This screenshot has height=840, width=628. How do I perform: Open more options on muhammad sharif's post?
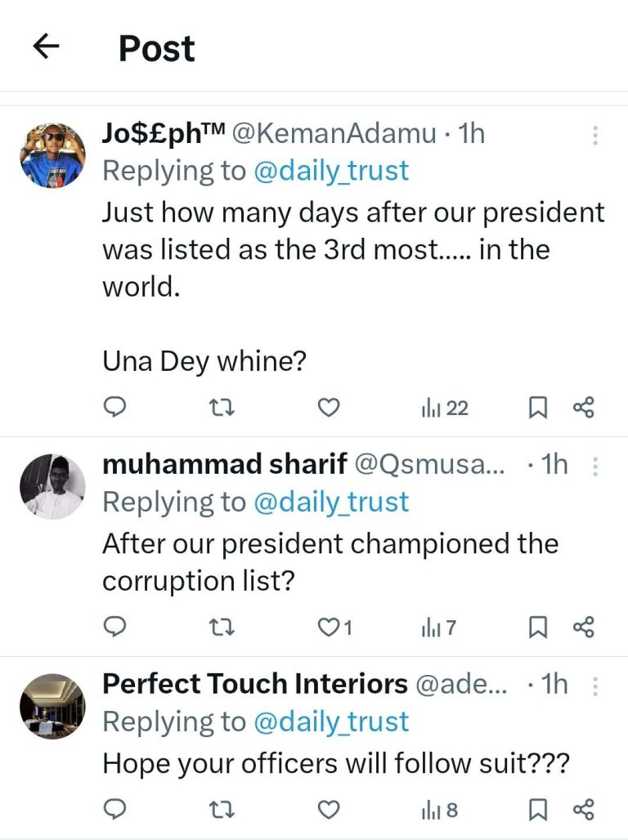(595, 466)
